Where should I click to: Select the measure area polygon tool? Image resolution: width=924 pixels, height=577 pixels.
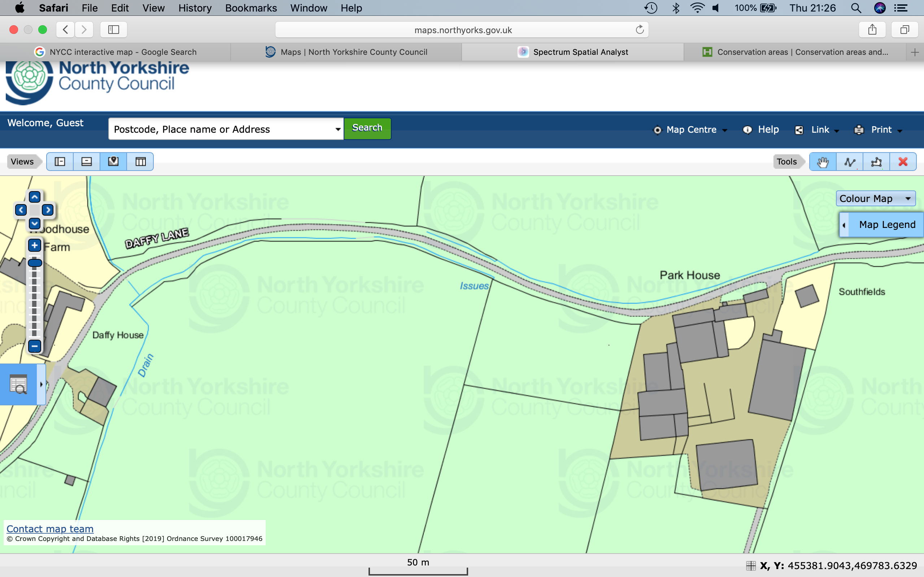(x=876, y=162)
